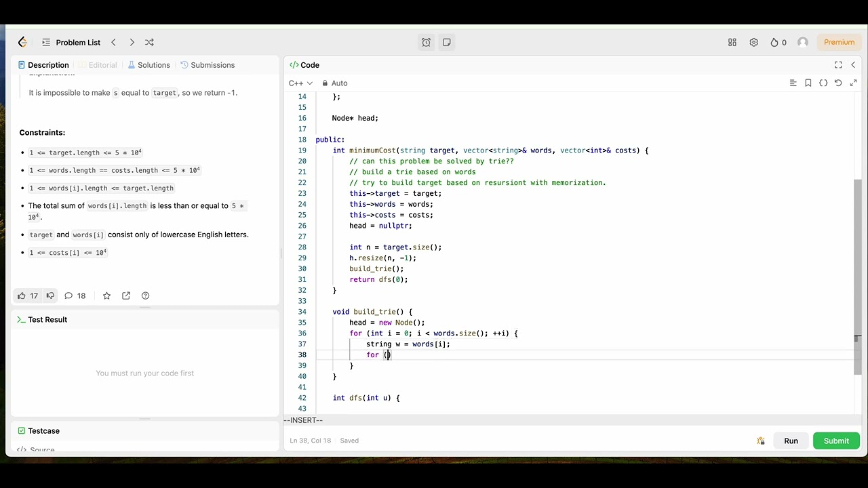Image resolution: width=868 pixels, height=488 pixels.
Task: Click the format code icon in editor toolbar
Action: (x=793, y=83)
